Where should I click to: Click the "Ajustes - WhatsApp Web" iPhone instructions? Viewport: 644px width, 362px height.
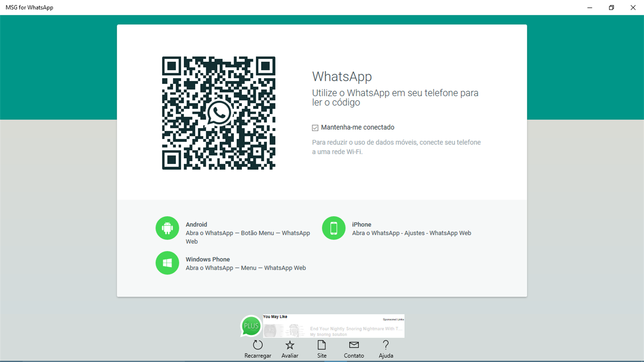point(411,233)
